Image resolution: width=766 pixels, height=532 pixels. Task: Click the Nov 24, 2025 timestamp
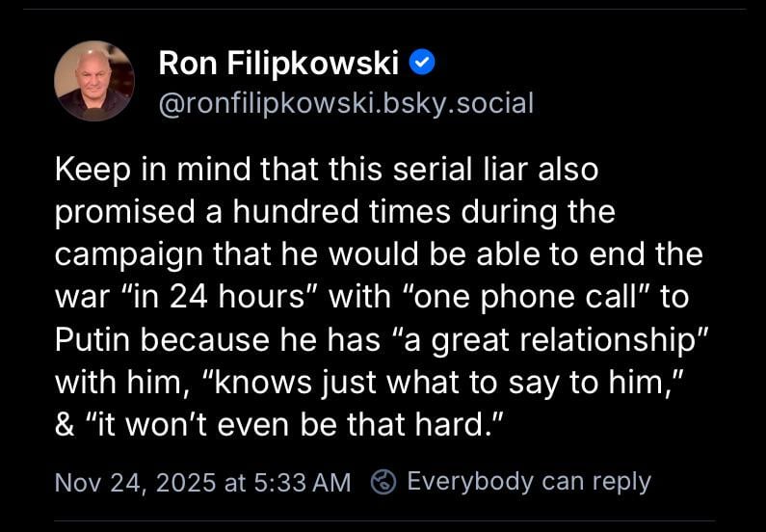pos(135,482)
